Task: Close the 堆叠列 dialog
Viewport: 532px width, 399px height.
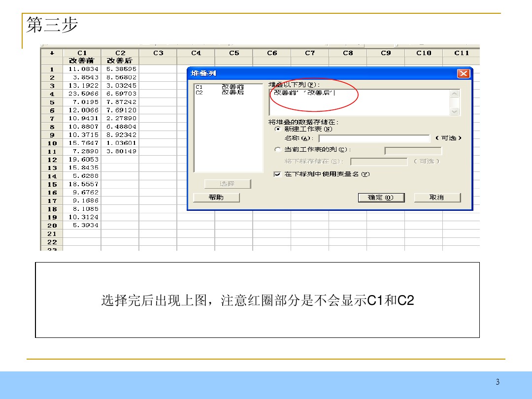Action: click(464, 73)
